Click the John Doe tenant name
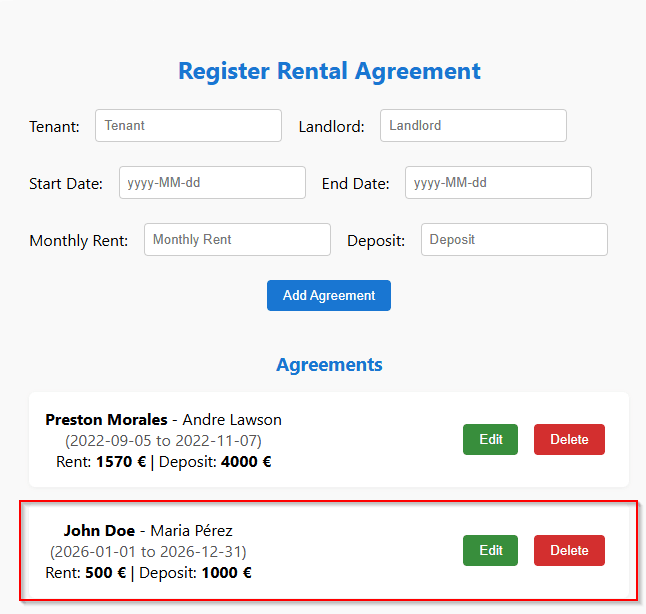Screen dimensions: 646x614 (x=99, y=531)
